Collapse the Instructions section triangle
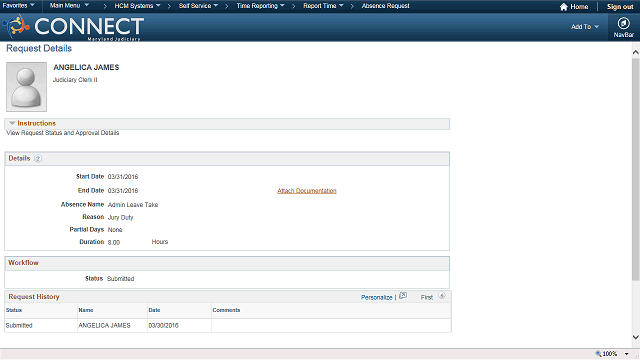The image size is (640, 360). 12,123
